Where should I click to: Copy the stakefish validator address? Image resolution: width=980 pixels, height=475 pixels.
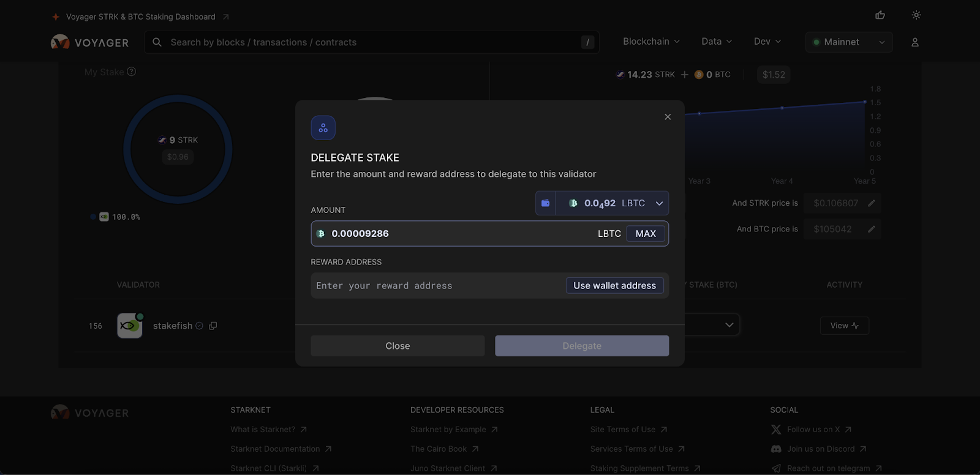[213, 326]
